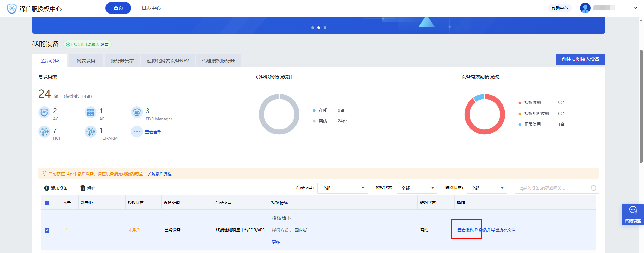This screenshot has width=644, height=253.
Task: Click the search magnifier icon in SN field
Action: click(593, 188)
